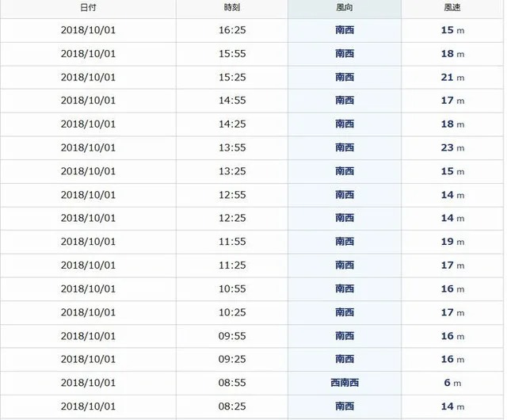Click the 15:25 time cell

coord(232,78)
